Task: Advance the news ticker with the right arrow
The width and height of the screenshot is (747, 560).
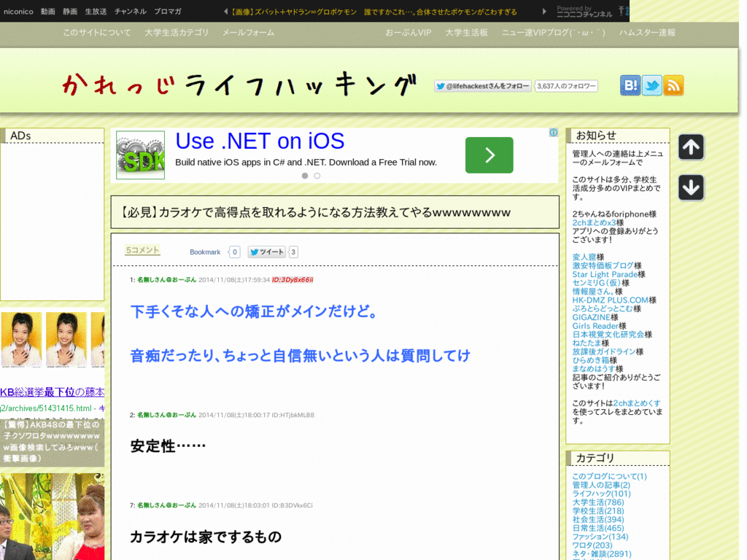Action: click(543, 12)
